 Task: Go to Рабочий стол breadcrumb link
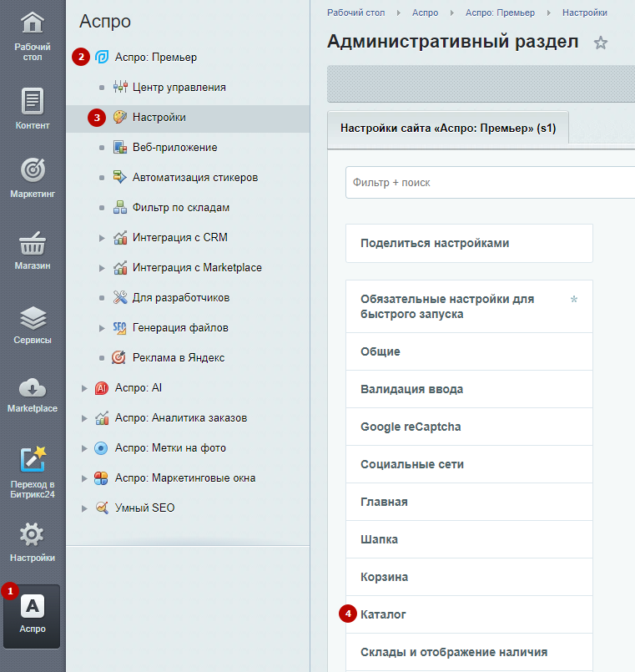(x=356, y=13)
